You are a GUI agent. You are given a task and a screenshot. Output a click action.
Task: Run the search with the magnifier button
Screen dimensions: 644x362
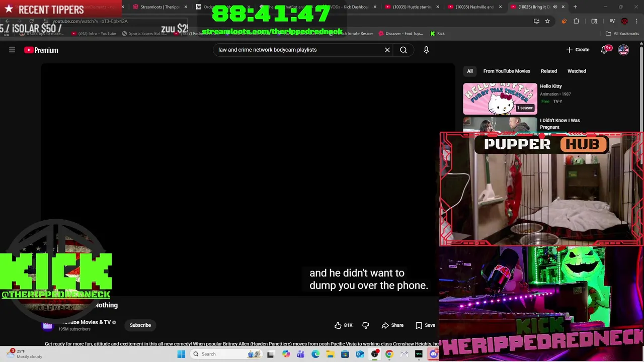404,50
